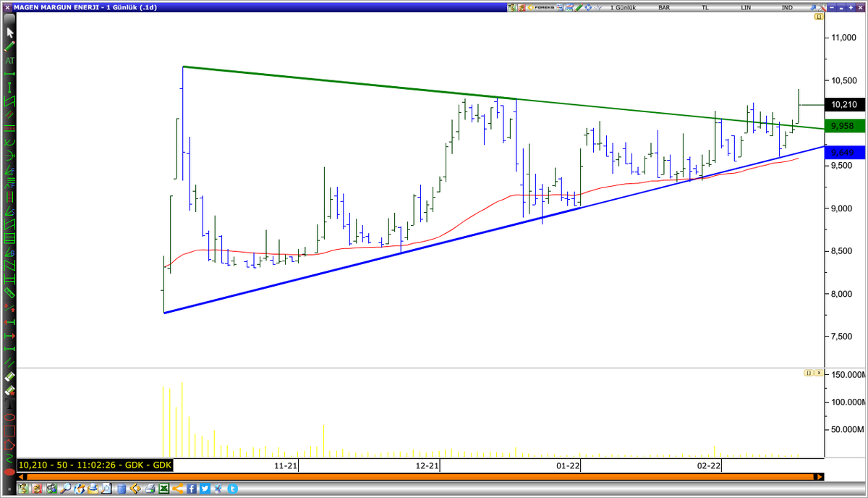
Task: Select the arrow cursor tool
Action: [10, 33]
